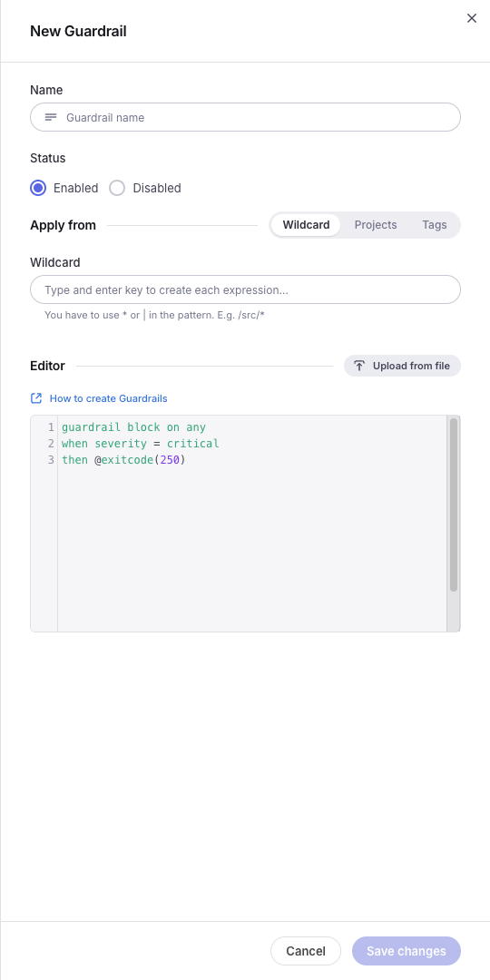The height and width of the screenshot is (980, 490).
Task: Click the upload arrow icon
Action: (359, 366)
